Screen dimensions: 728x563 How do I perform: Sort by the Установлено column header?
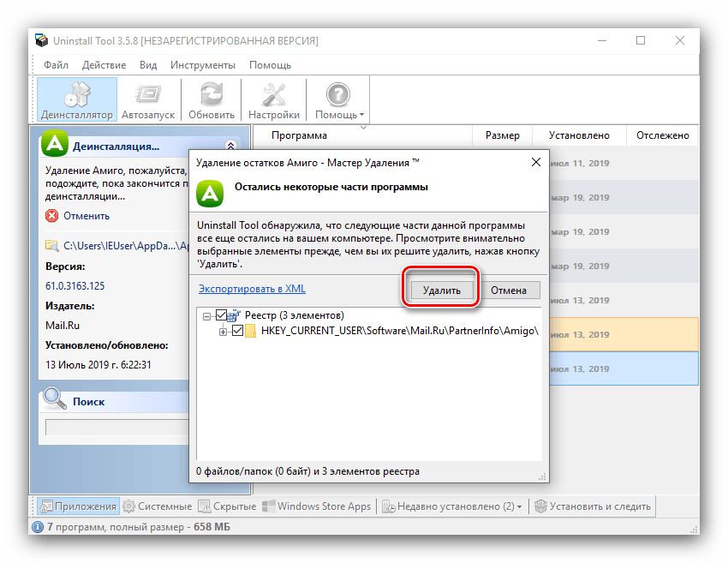pos(579,135)
